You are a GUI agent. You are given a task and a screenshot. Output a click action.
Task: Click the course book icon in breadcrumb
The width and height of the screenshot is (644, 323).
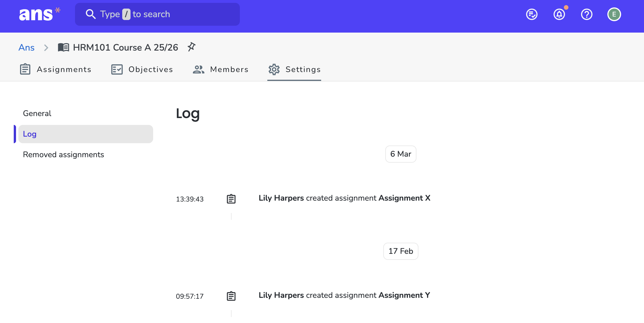[x=64, y=47]
